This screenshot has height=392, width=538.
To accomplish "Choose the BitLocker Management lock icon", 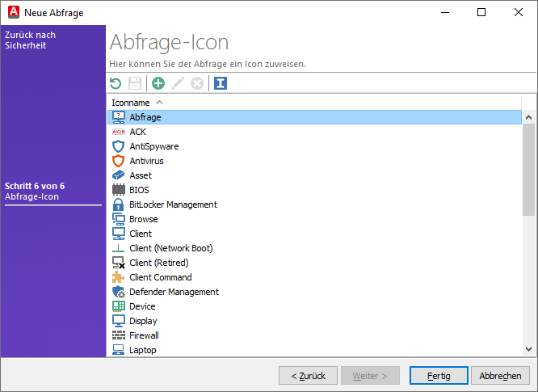I will (x=173, y=204).
